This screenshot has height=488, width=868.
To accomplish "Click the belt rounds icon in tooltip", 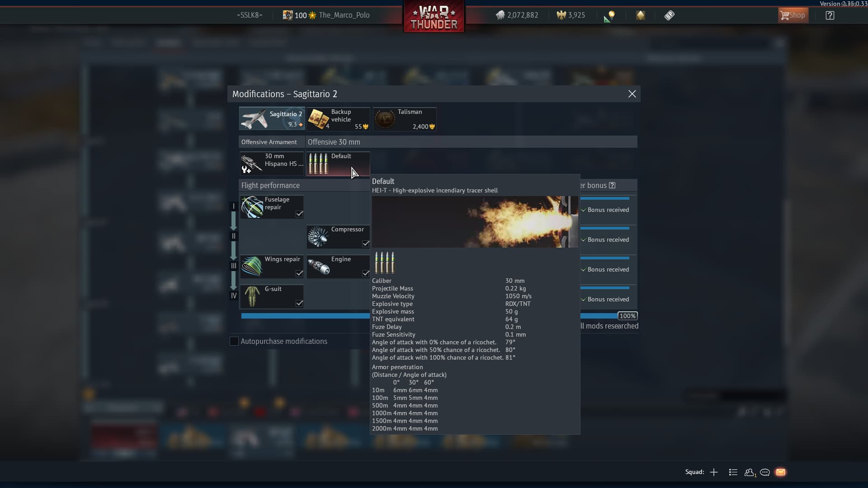I will click(x=385, y=263).
